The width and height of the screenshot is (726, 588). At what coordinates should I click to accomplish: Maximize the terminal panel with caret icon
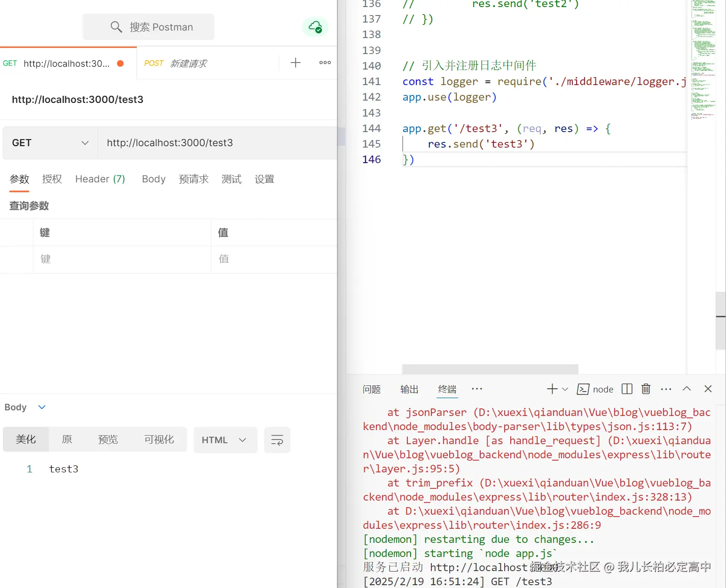687,389
